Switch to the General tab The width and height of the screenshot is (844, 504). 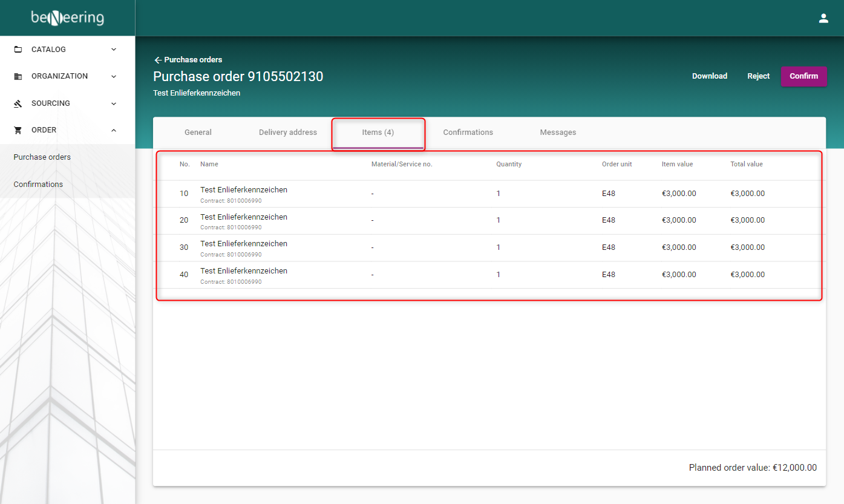[x=198, y=133]
